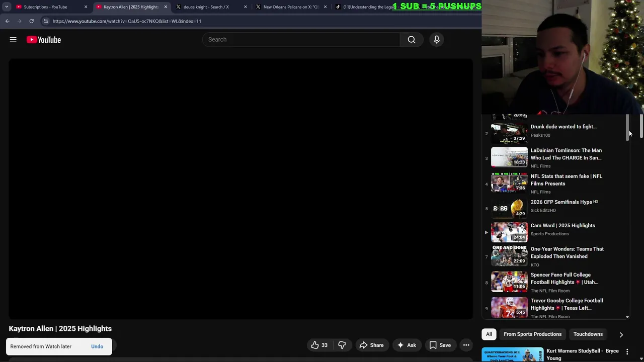644x362 pixels.
Task: Go to YouTube home via logo
Action: tap(44, 40)
